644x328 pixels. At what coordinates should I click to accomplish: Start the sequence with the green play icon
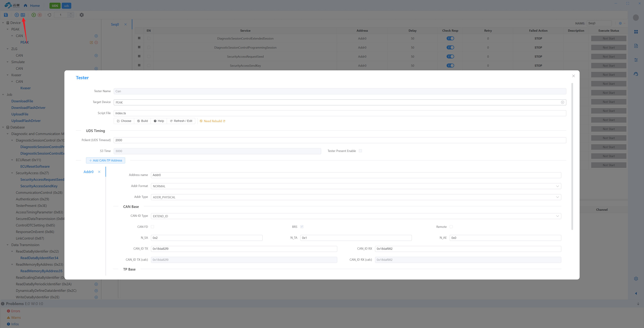[34, 15]
